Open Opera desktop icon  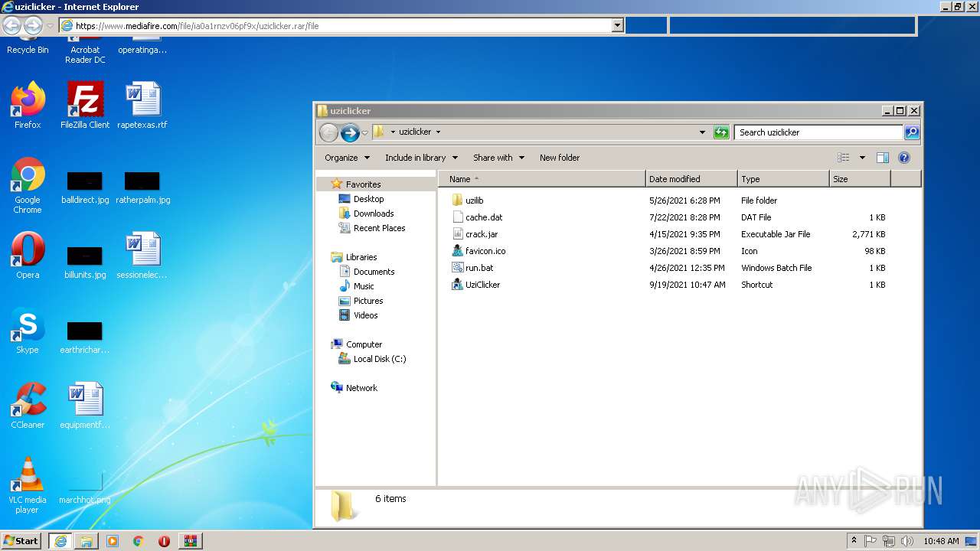(x=28, y=256)
